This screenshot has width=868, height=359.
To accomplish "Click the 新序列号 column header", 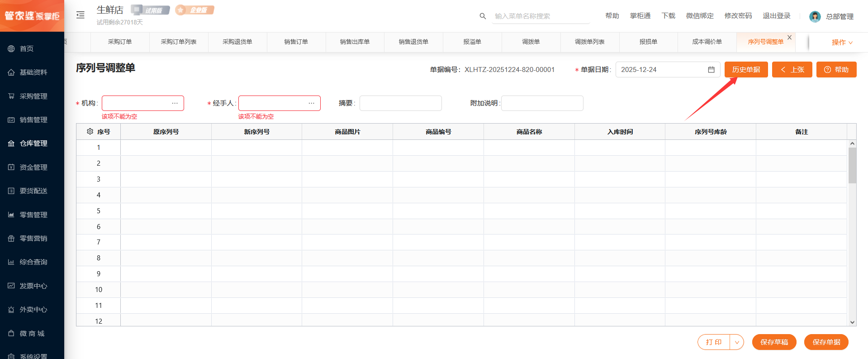I will pyautogui.click(x=257, y=132).
